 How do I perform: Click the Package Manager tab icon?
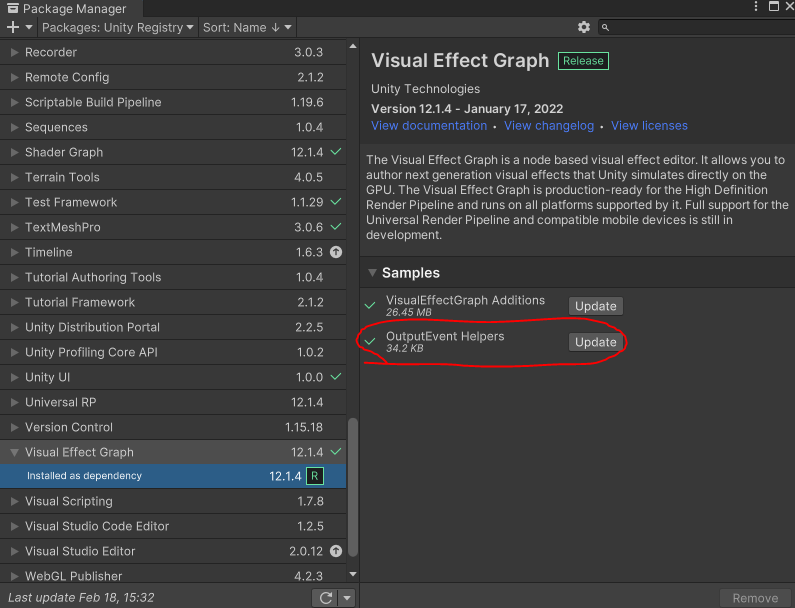tap(13, 8)
